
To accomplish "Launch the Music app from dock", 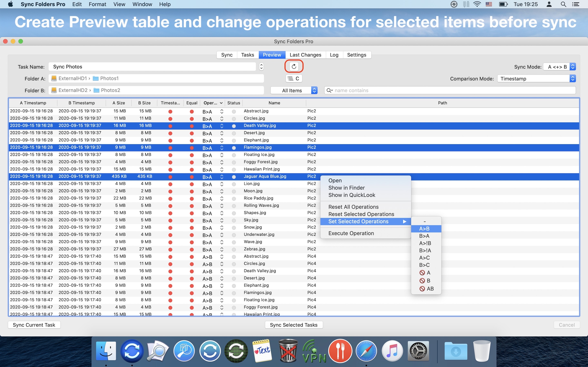I will pyautogui.click(x=392, y=351).
